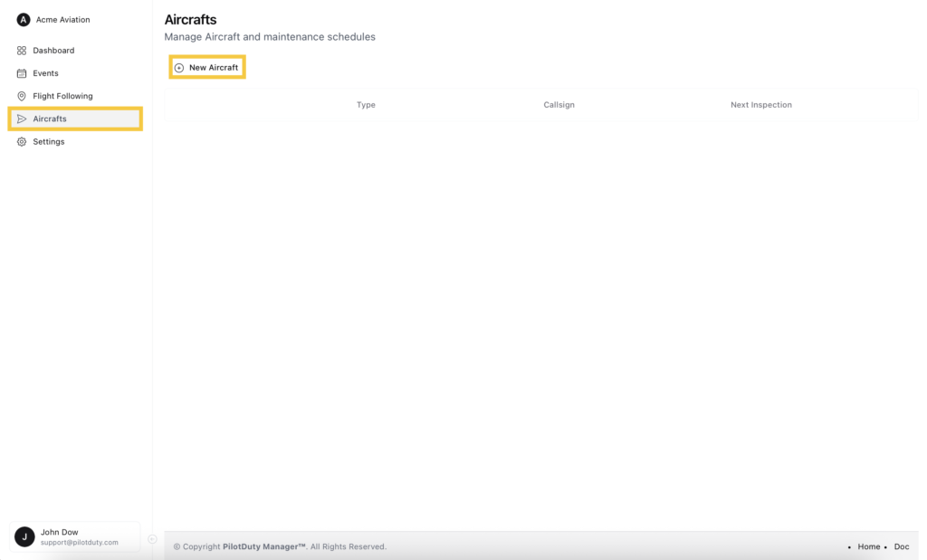Viewport: 927px width, 560px height.
Task: Open the Dashboard menu item
Action: [53, 51]
